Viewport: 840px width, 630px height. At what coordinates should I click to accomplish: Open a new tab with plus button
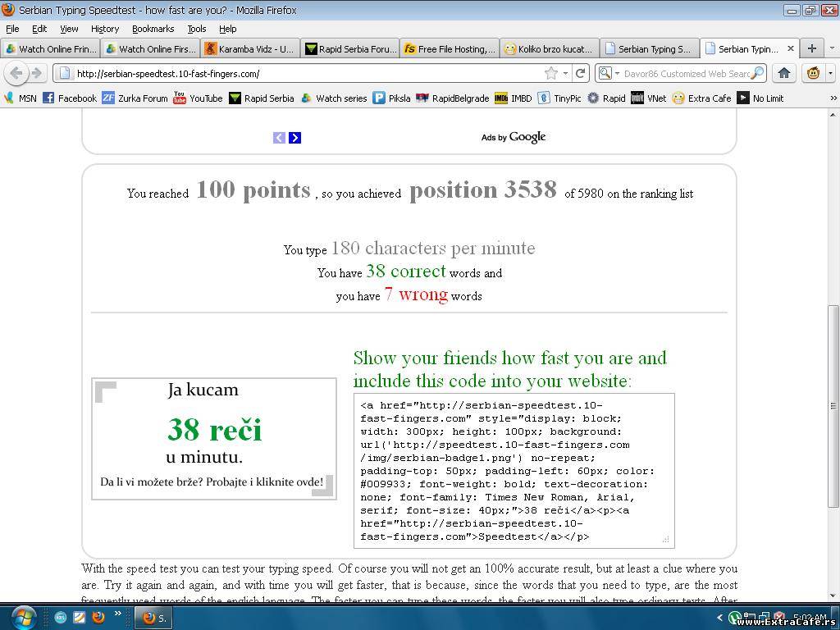[811, 48]
